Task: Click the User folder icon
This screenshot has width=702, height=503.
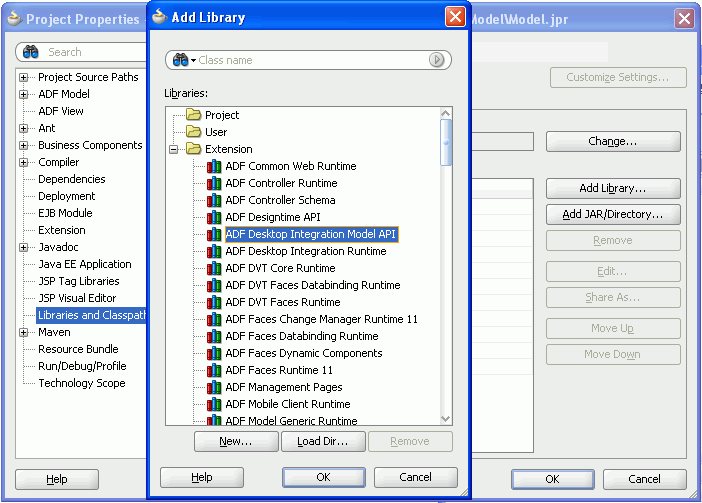Action: 193,132
